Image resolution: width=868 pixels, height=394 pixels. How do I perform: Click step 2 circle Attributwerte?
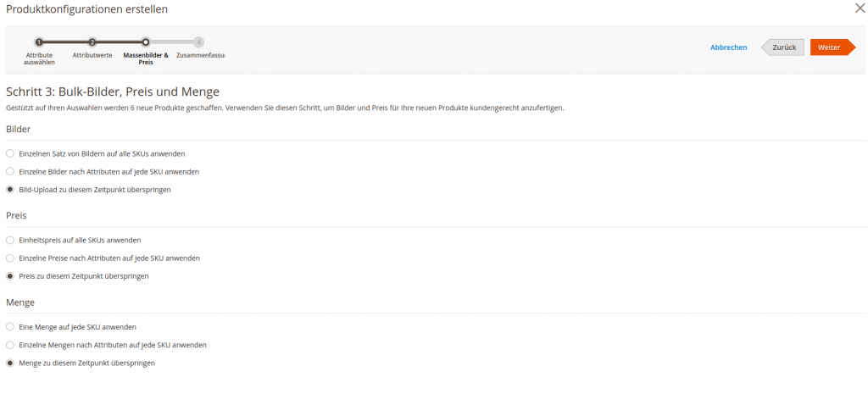pos(92,42)
